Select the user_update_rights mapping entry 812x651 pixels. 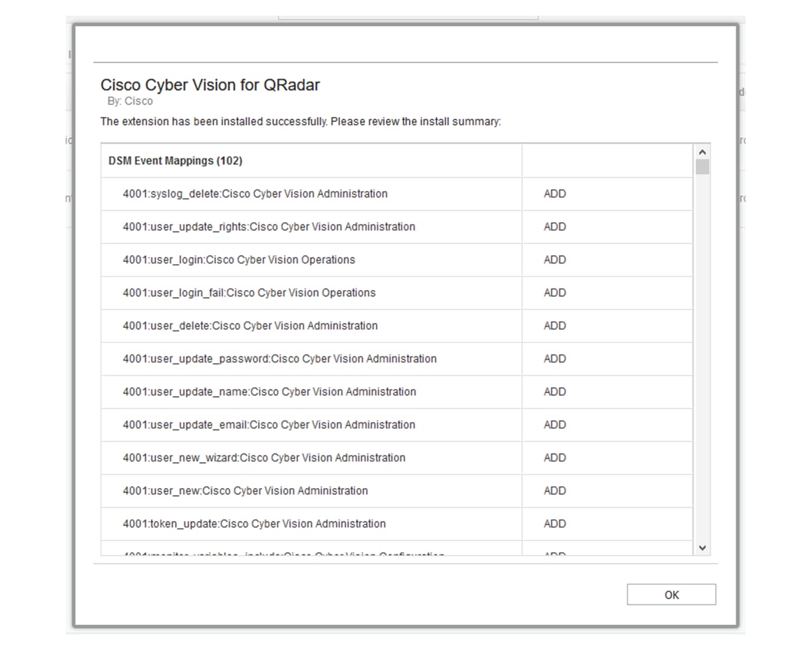[x=269, y=227]
